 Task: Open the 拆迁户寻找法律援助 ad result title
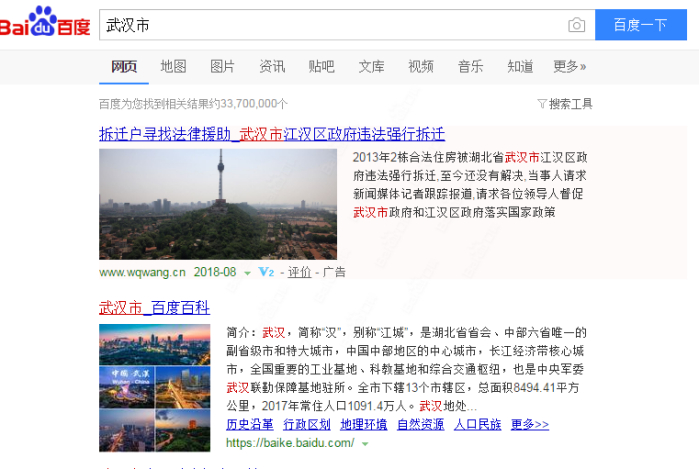[272, 134]
